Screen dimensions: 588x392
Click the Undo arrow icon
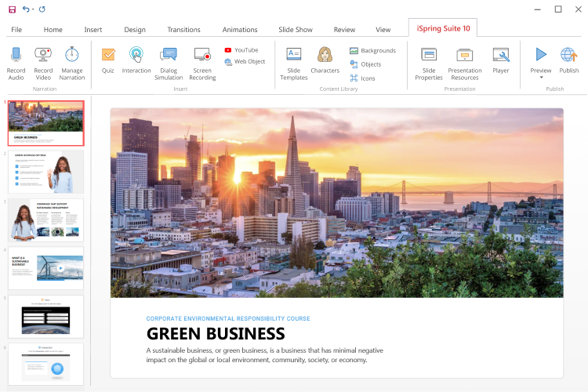click(26, 9)
